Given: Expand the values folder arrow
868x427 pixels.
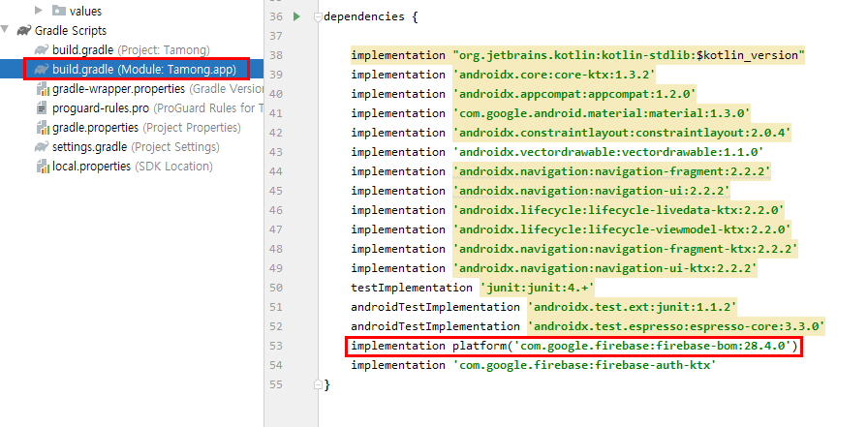Looking at the screenshot, I should 39,10.
